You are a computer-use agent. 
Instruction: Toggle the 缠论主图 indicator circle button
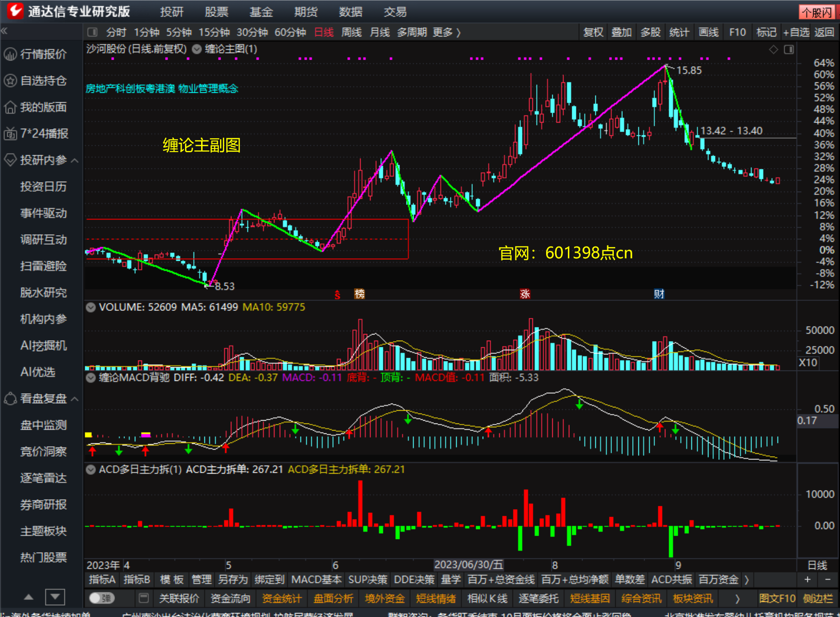pos(197,49)
